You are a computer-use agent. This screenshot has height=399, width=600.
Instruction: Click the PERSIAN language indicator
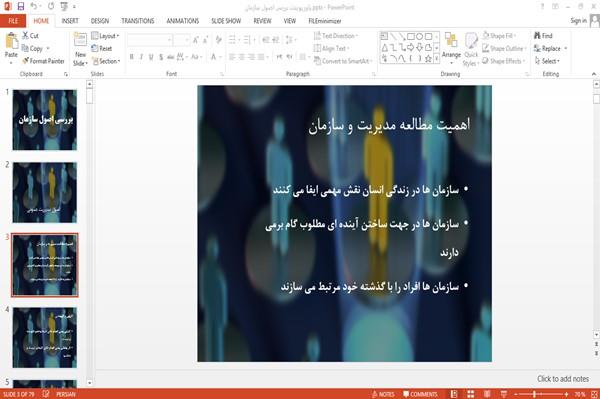(x=66, y=394)
